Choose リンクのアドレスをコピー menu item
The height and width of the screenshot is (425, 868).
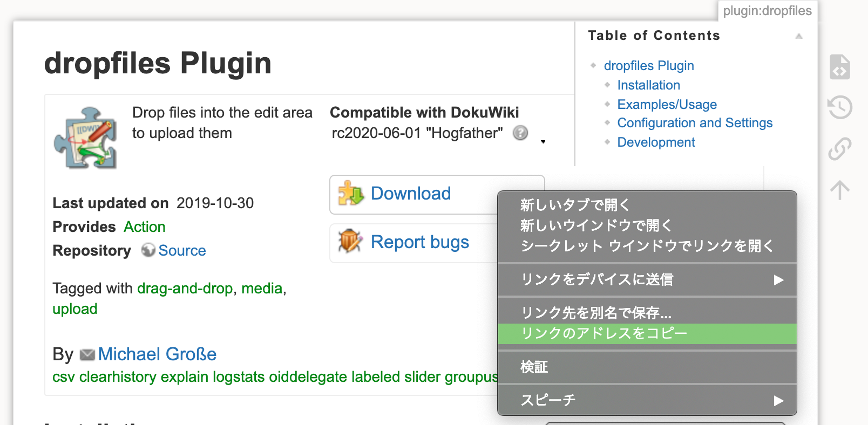pos(647,333)
